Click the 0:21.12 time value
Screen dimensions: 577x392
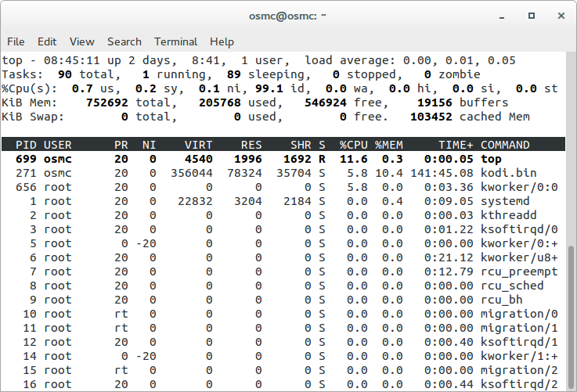(x=449, y=257)
